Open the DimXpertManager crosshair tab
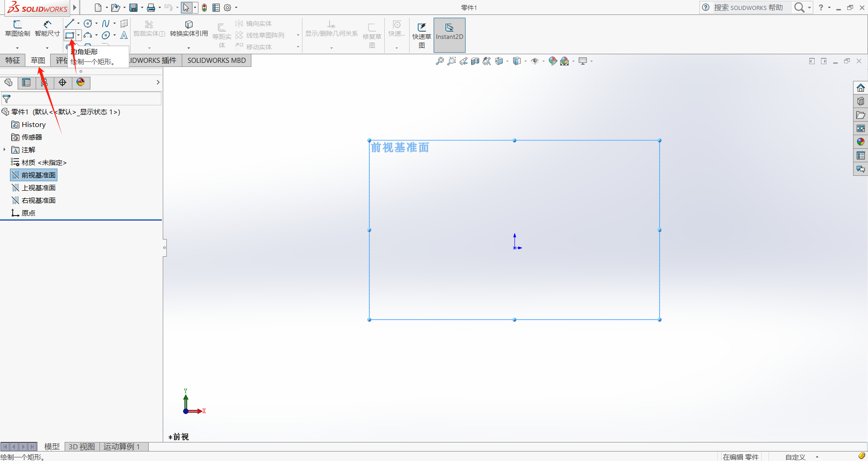This screenshot has width=868, height=461. (62, 82)
